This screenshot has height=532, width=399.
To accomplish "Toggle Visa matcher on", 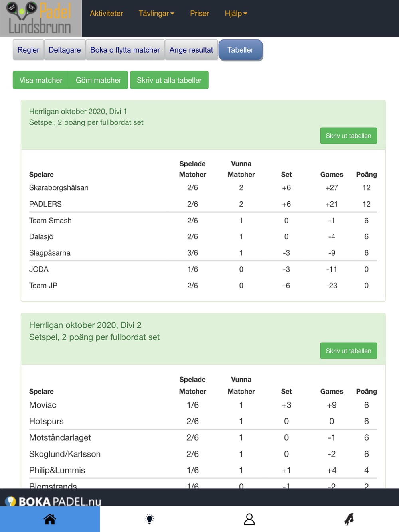I will [41, 80].
